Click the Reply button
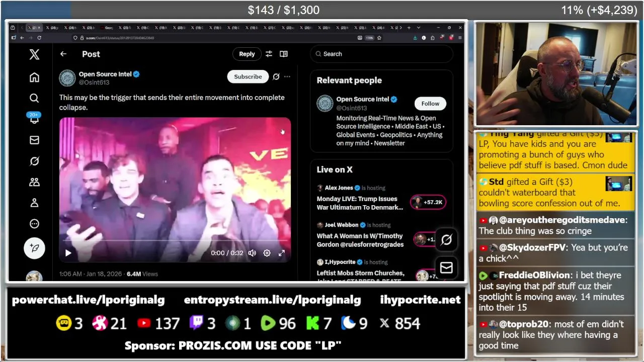 coord(247,54)
